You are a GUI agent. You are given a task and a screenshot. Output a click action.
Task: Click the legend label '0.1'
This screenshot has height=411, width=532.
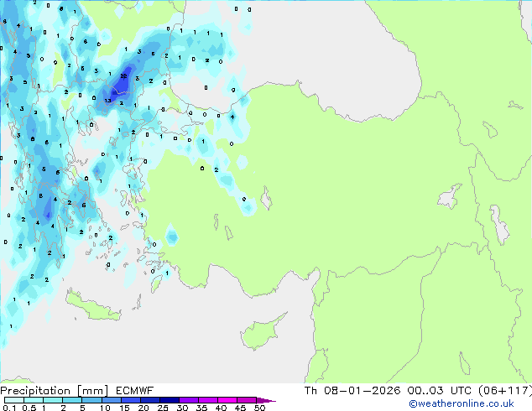(x=9, y=408)
